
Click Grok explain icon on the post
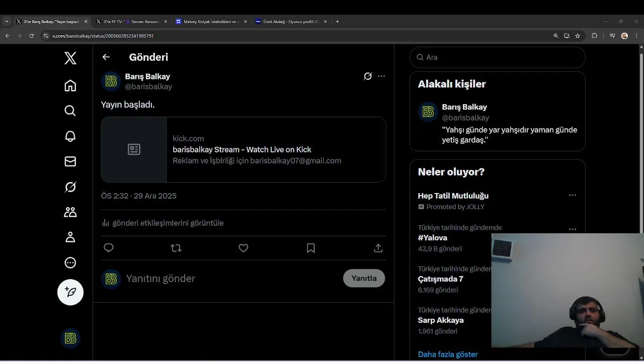[368, 76]
